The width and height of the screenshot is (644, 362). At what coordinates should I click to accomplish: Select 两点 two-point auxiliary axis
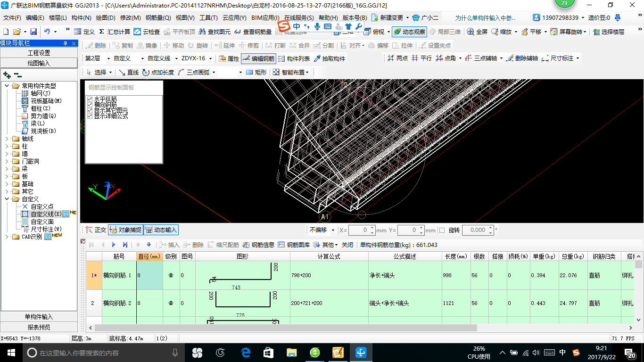pos(397,58)
